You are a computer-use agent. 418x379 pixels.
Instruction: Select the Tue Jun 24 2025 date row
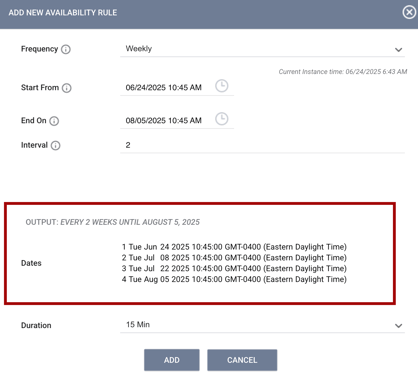point(234,247)
